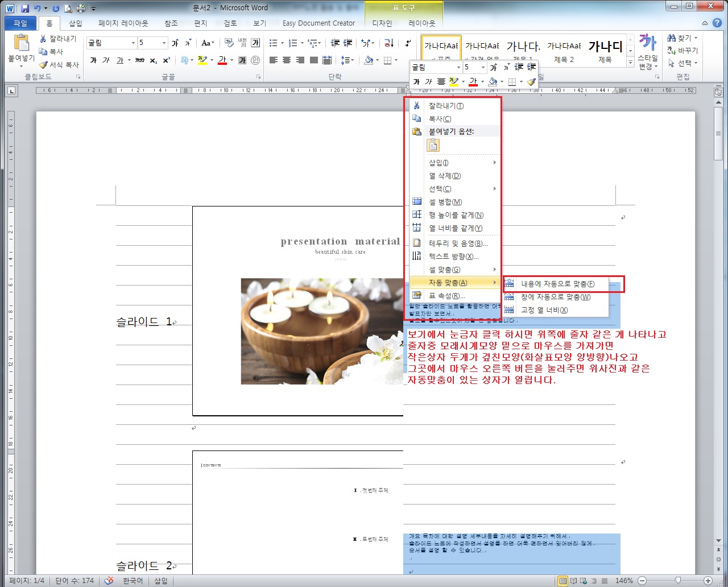Image resolution: width=728 pixels, height=587 pixels.
Task: Click the character border 가 icon in ribbon
Action: pyautogui.click(x=255, y=43)
